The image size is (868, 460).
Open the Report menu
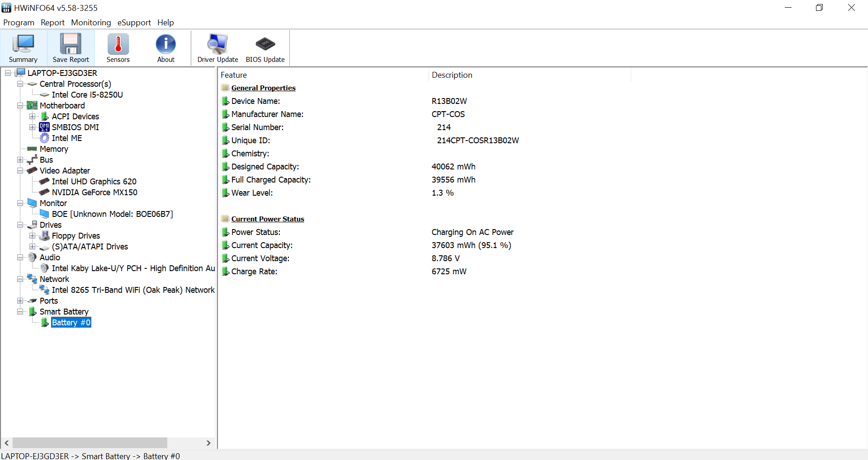(x=52, y=22)
